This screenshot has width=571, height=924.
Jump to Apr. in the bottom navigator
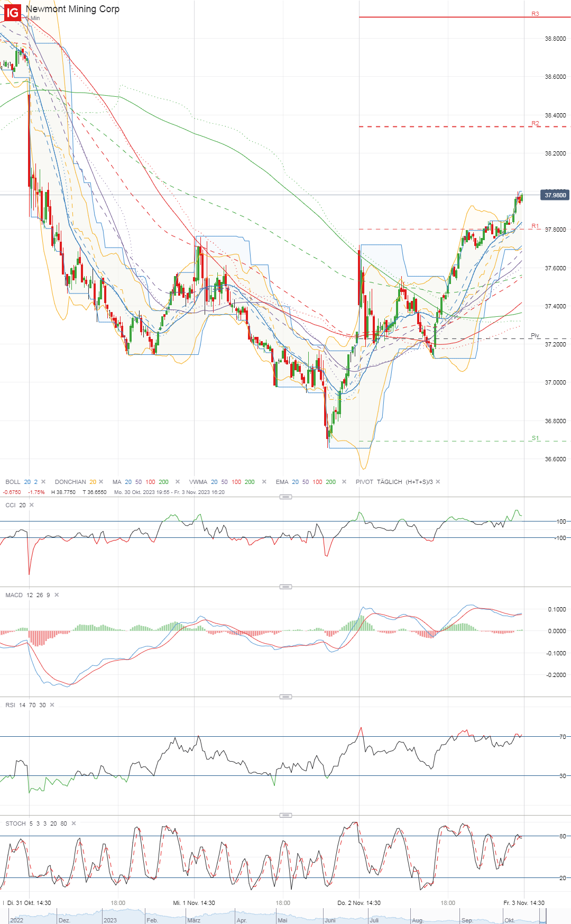tap(242, 920)
